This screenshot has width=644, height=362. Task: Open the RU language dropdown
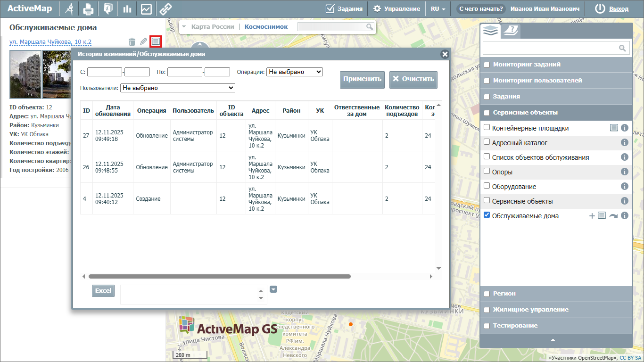tap(438, 9)
